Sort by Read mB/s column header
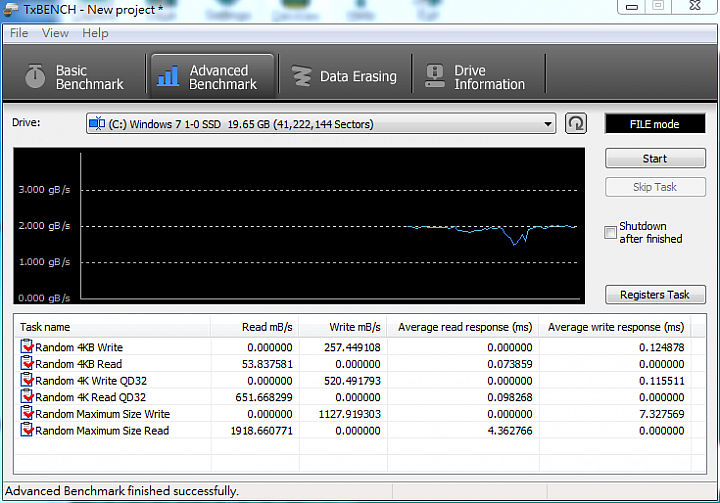720x503 pixels. (255, 327)
